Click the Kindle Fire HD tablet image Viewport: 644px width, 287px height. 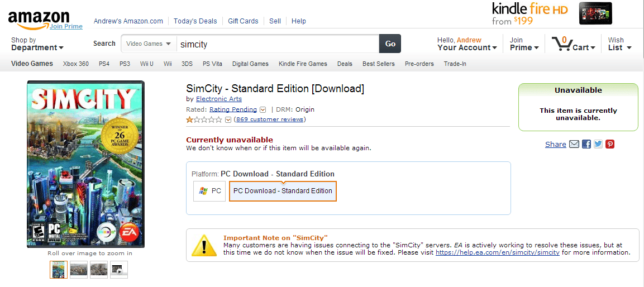(595, 13)
